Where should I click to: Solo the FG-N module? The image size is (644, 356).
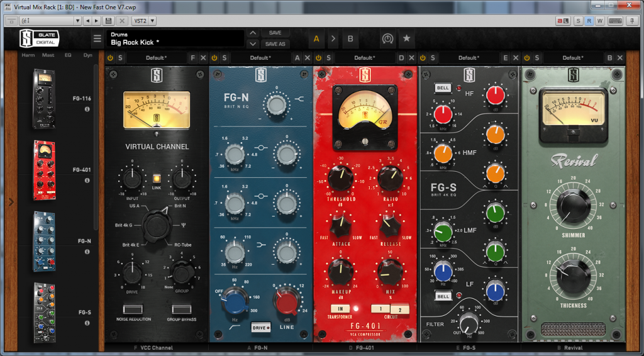coord(225,58)
